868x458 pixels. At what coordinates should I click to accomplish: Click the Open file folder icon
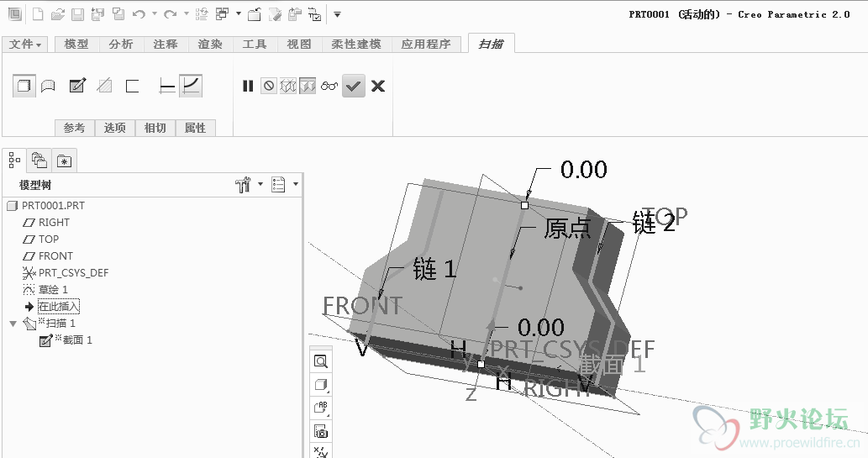click(x=58, y=14)
